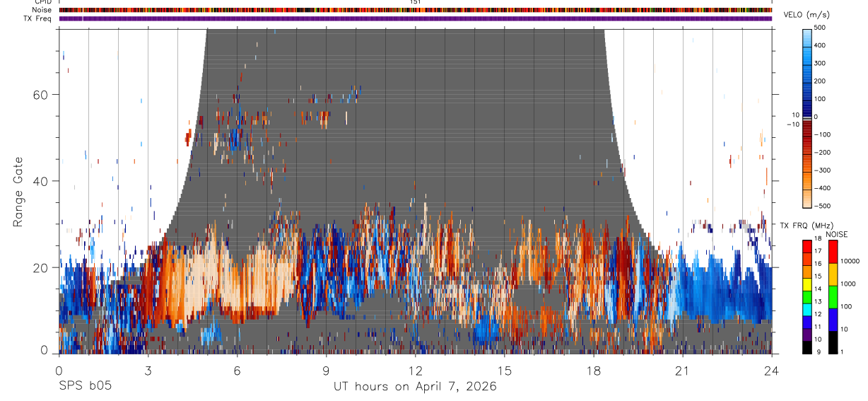Click the '14' label in TX FRQ legend

pyautogui.click(x=819, y=289)
